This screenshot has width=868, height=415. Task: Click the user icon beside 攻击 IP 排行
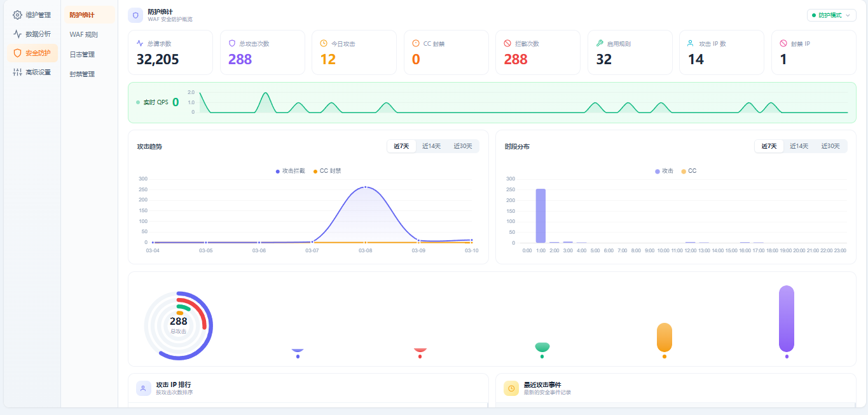click(x=144, y=388)
